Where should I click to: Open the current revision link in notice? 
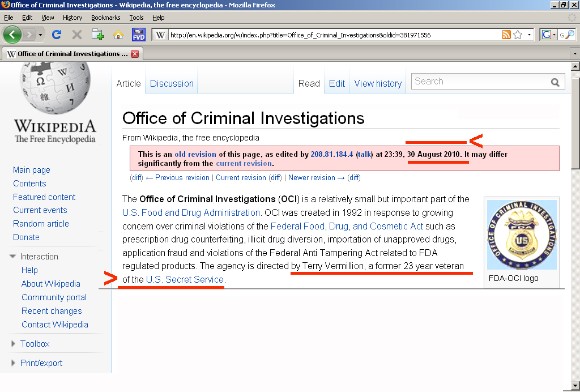coord(244,164)
